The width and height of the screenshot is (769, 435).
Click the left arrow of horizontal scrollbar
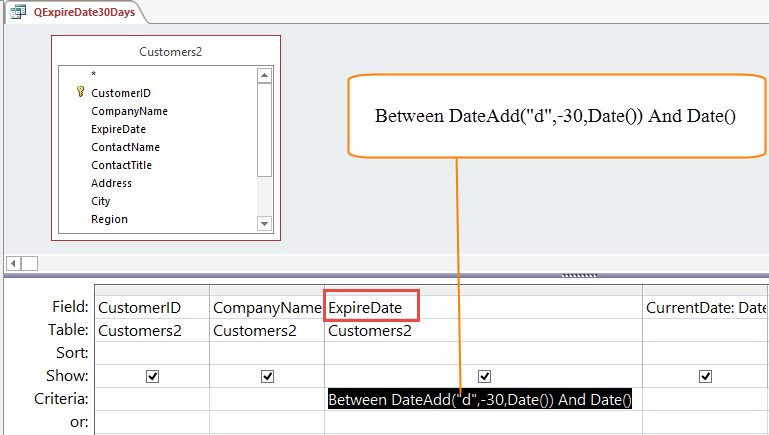(x=13, y=263)
